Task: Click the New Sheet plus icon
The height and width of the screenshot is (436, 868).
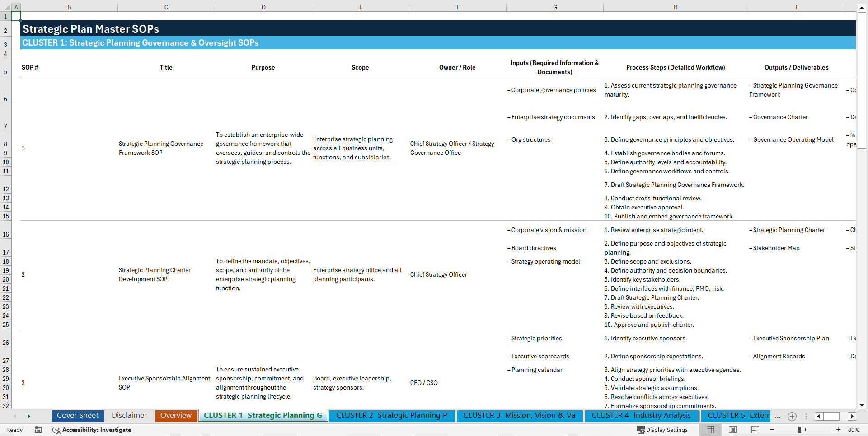Action: (x=792, y=417)
